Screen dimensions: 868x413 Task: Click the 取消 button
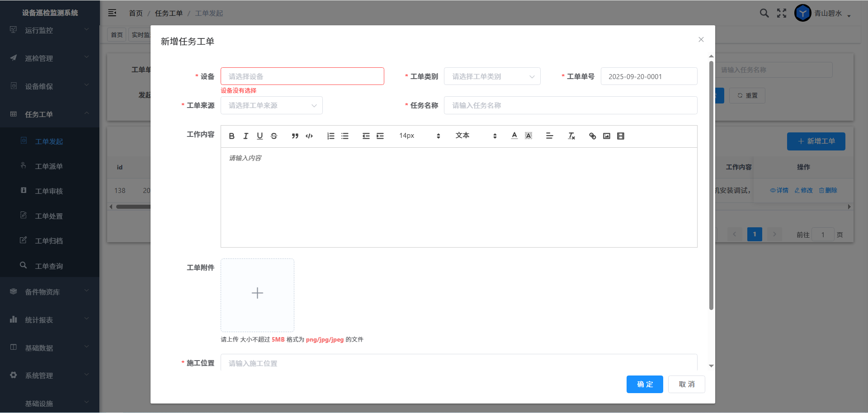coord(686,384)
